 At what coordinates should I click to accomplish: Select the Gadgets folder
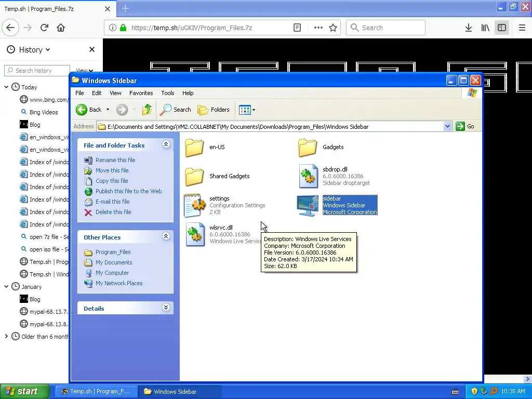click(x=308, y=147)
